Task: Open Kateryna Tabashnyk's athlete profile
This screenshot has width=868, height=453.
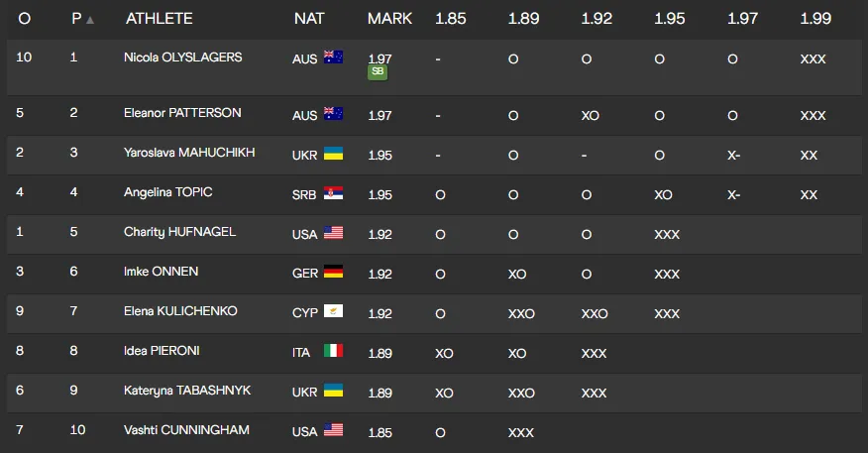Action: pyautogui.click(x=187, y=391)
